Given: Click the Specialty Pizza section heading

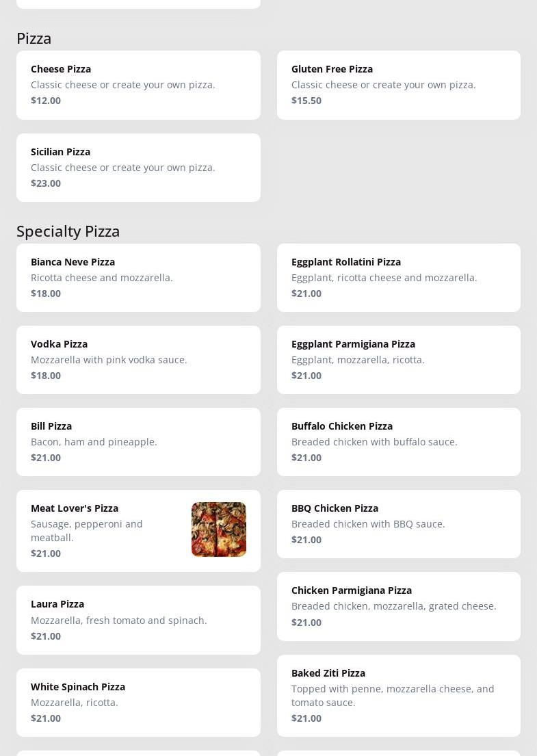Looking at the screenshot, I should coord(68,231).
